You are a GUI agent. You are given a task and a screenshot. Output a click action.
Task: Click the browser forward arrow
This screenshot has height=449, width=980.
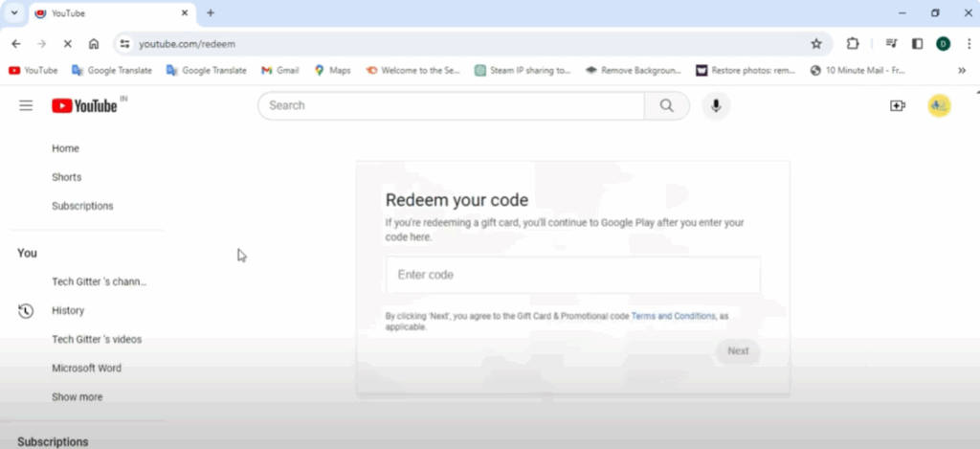[42, 44]
